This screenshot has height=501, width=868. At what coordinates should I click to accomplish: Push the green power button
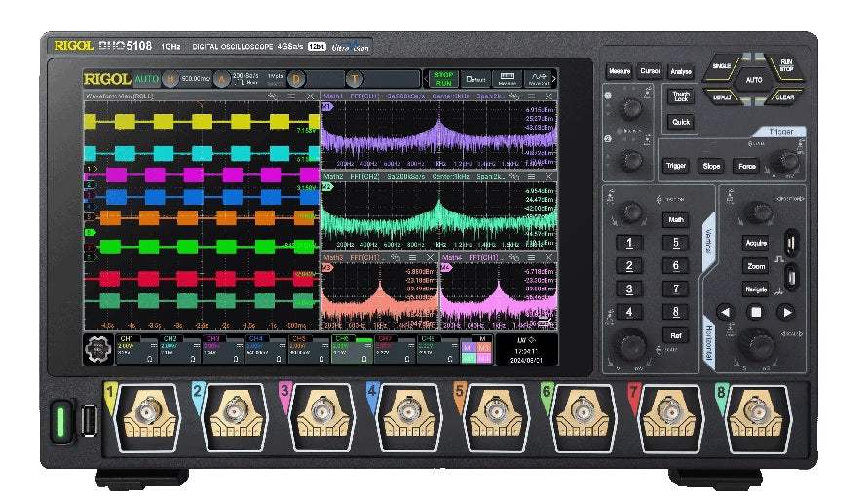(61, 420)
